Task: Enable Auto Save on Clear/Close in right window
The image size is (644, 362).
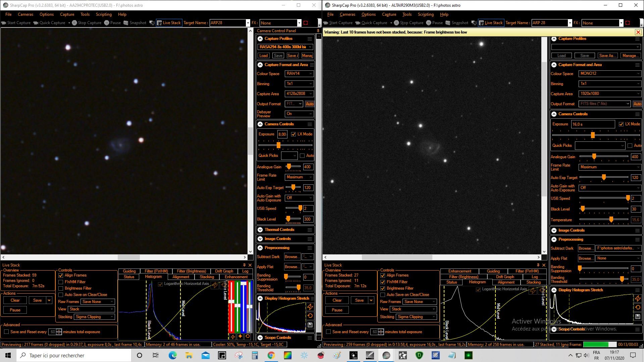Action: click(383, 295)
